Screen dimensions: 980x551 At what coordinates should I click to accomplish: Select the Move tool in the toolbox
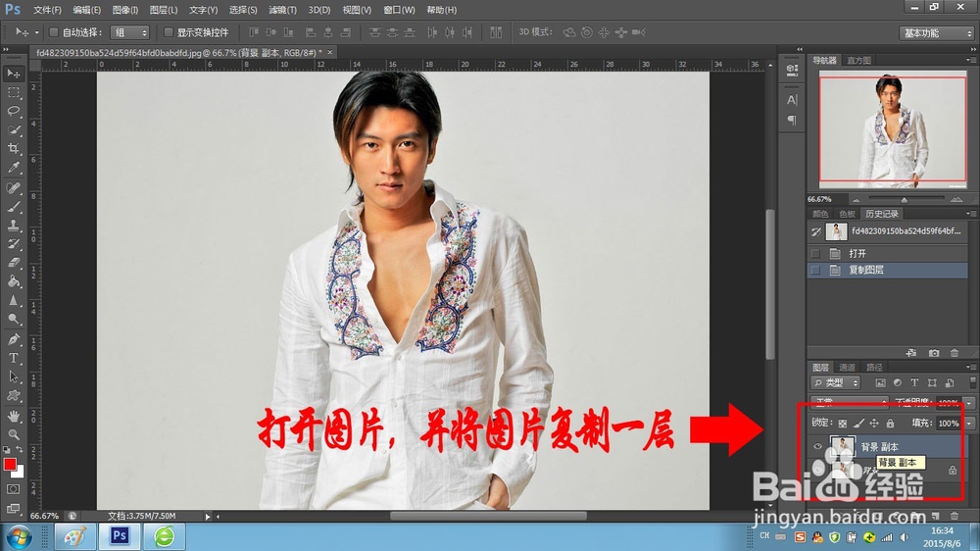point(13,74)
